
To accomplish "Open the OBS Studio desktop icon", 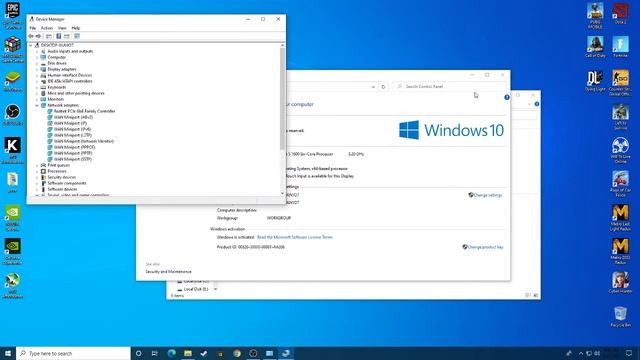I will [x=13, y=115].
